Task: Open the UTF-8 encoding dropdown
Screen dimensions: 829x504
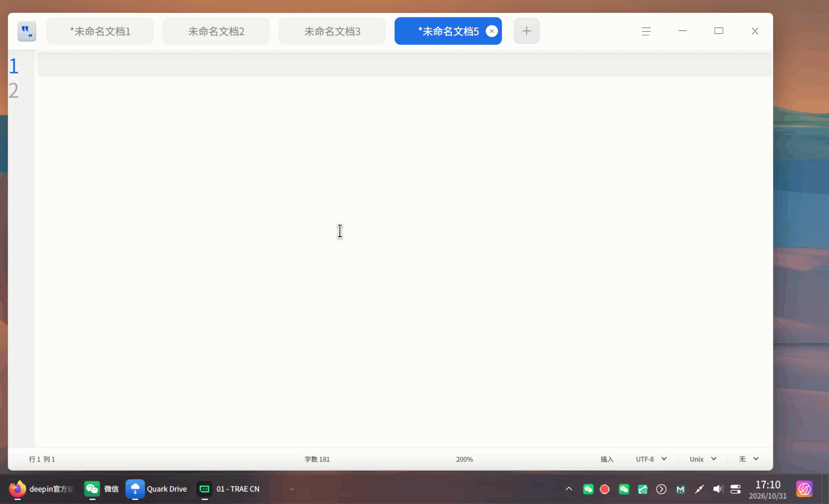Action: coord(651,459)
